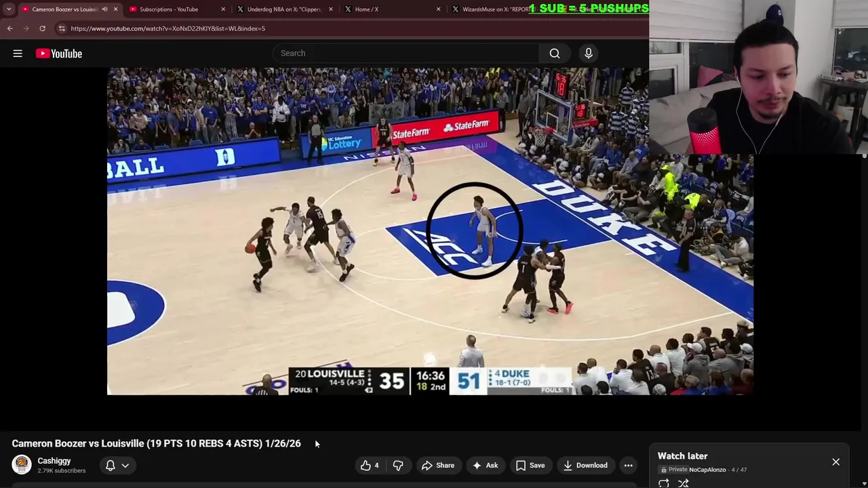Focus the YouTube Search field
This screenshot has height=488, width=868.
[x=407, y=54]
